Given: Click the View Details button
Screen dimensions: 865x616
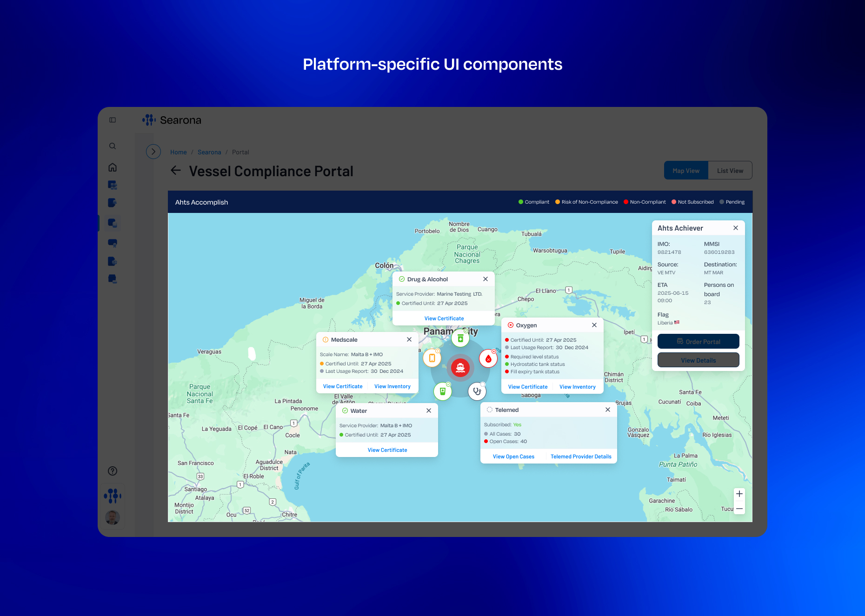Looking at the screenshot, I should pyautogui.click(x=699, y=360).
